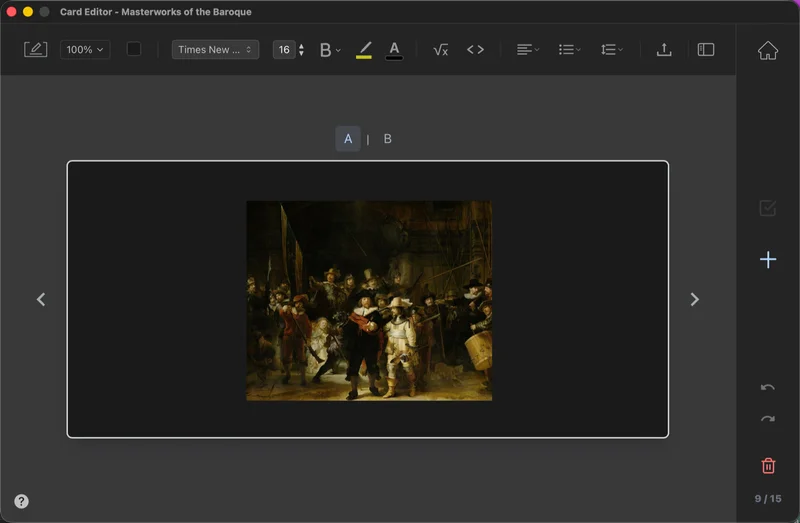Open the Times New font selector

[215, 49]
